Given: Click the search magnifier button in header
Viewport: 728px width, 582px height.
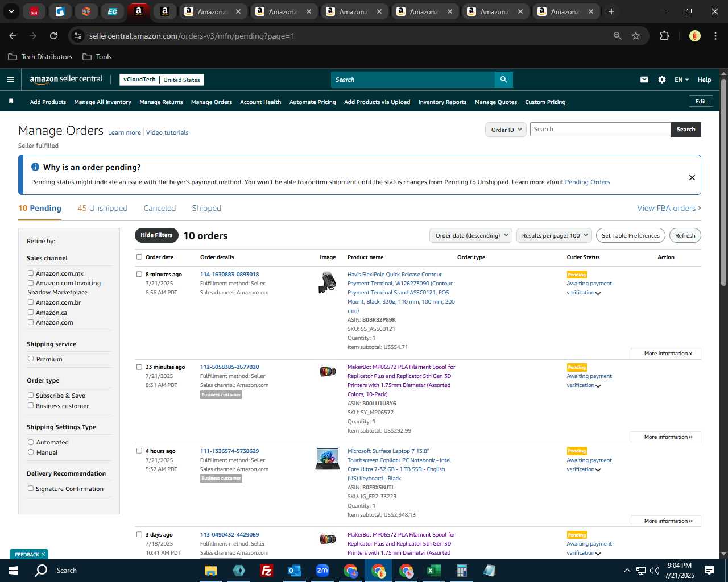Looking at the screenshot, I should [x=503, y=80].
